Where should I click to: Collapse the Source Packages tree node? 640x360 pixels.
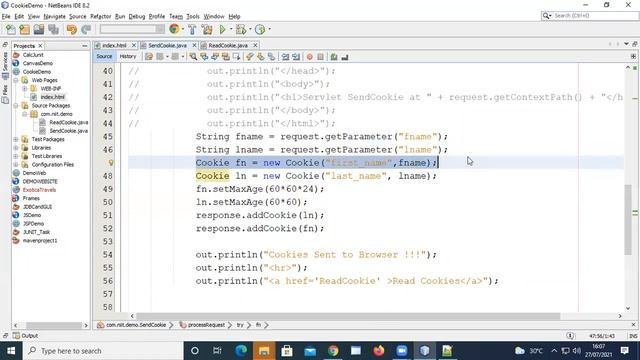[x=16, y=106]
